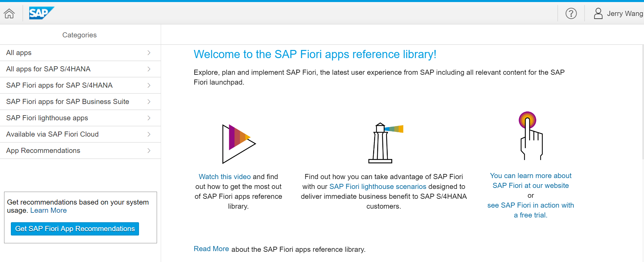Open the Jerry Wang user profile icon
644x262 pixels.
point(598,14)
